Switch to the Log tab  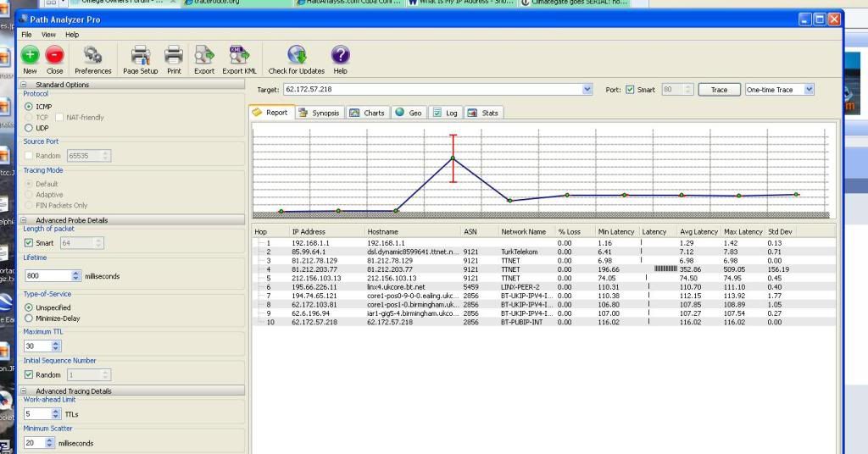[x=446, y=113]
